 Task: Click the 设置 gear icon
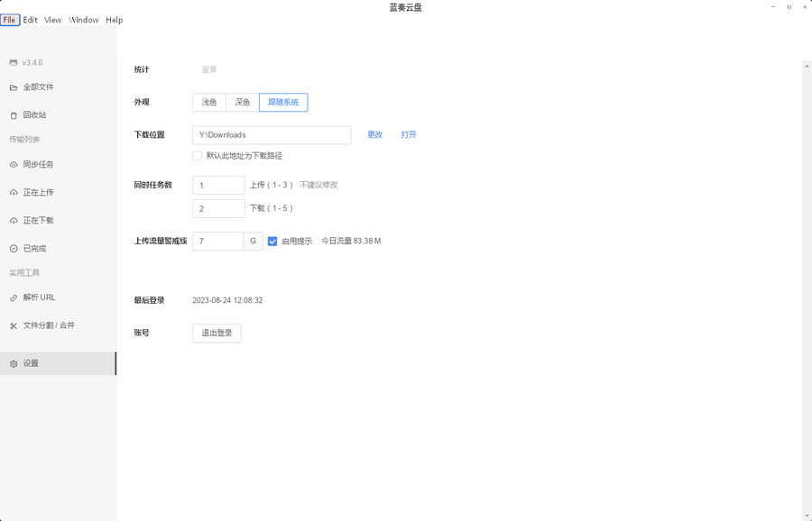pos(14,364)
